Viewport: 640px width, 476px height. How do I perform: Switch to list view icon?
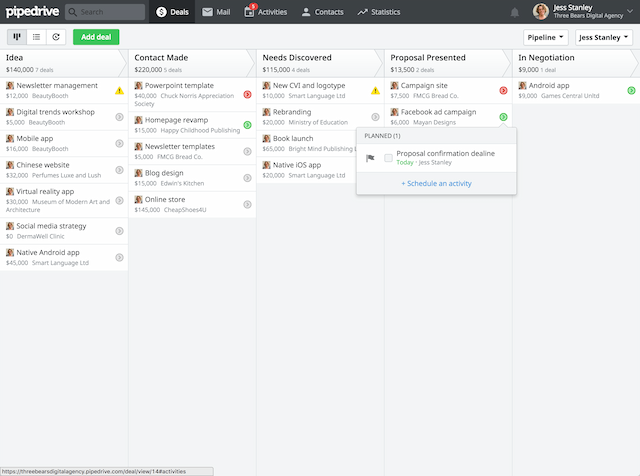pos(36,37)
